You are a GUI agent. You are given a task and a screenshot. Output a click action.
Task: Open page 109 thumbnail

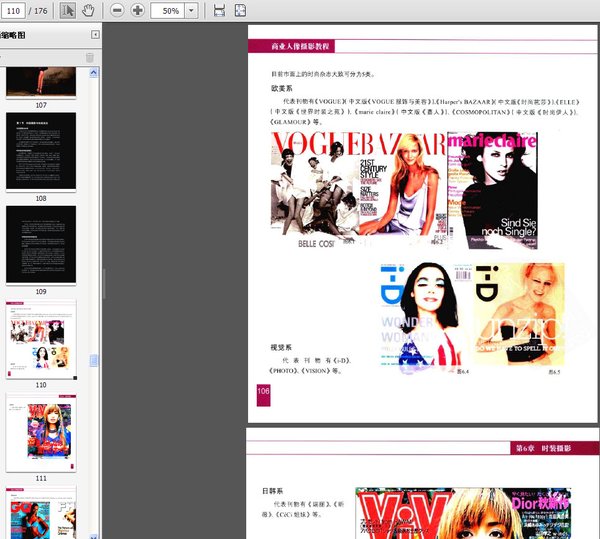coord(41,244)
